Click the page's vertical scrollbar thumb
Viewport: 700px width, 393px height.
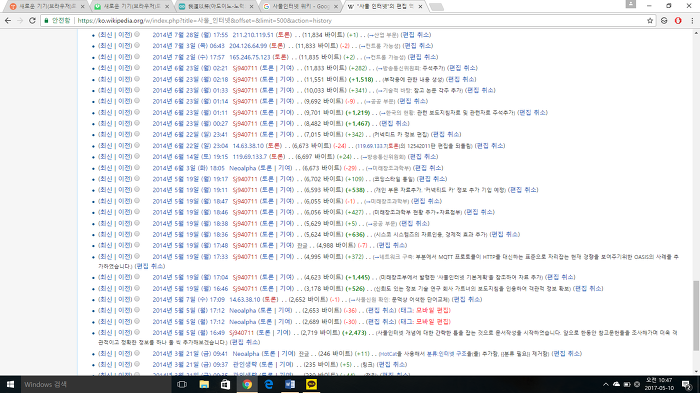[696, 315]
